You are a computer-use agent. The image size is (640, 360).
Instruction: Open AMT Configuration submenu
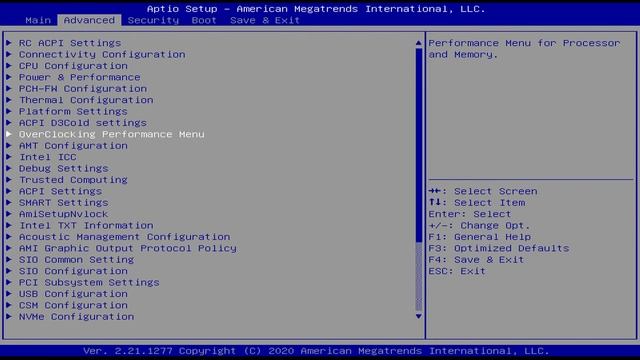pos(73,146)
